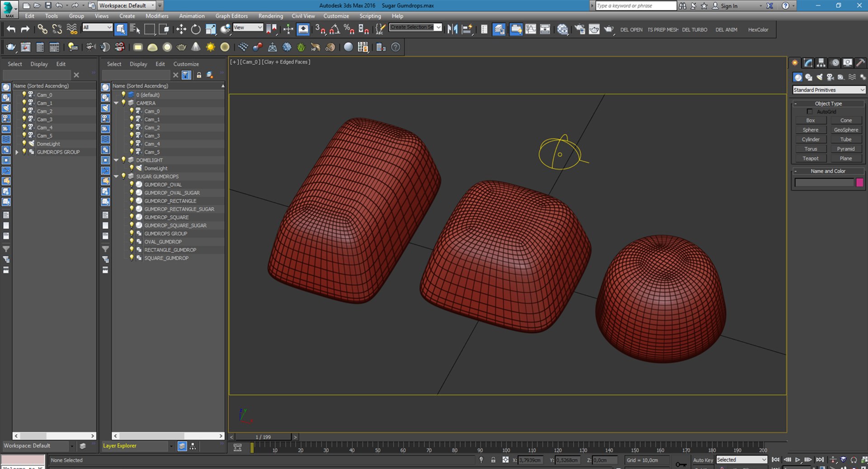Open the Curve Editor icon
Viewport: 868px width, 469px height.
click(x=530, y=29)
